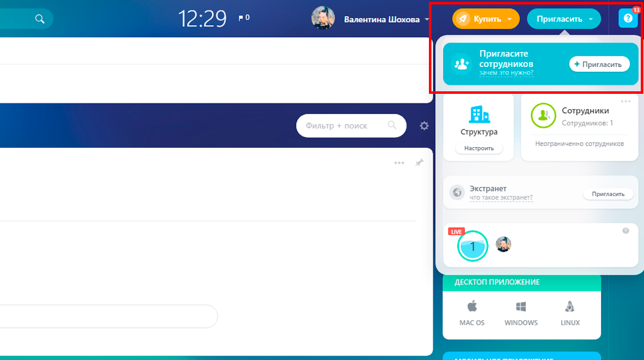
Task: Click the green Сотрудники person icon
Action: 543,116
